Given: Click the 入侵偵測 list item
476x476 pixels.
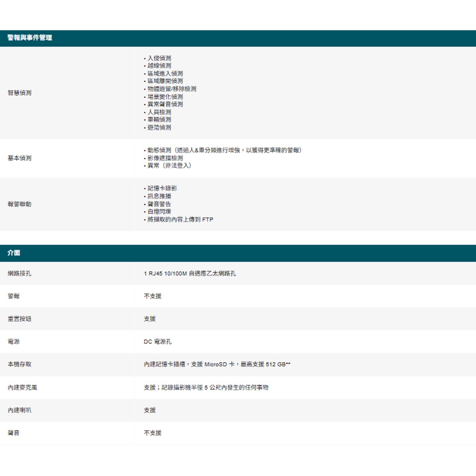Looking at the screenshot, I should [159, 58].
